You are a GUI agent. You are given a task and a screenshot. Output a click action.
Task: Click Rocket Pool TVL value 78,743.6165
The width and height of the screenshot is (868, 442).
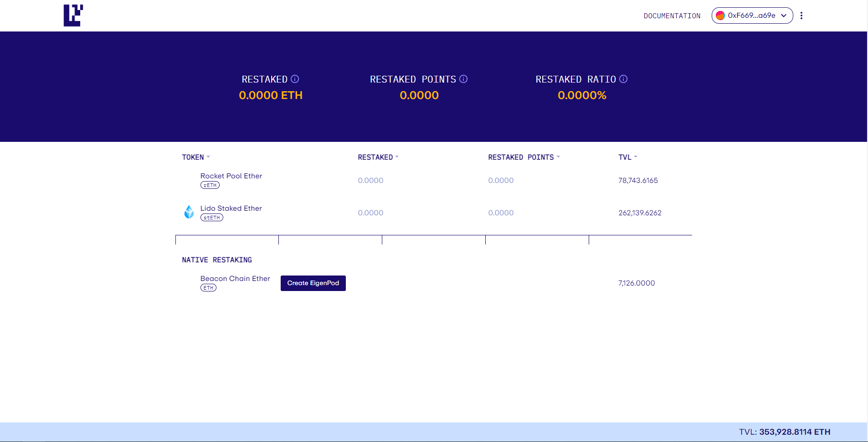point(638,180)
